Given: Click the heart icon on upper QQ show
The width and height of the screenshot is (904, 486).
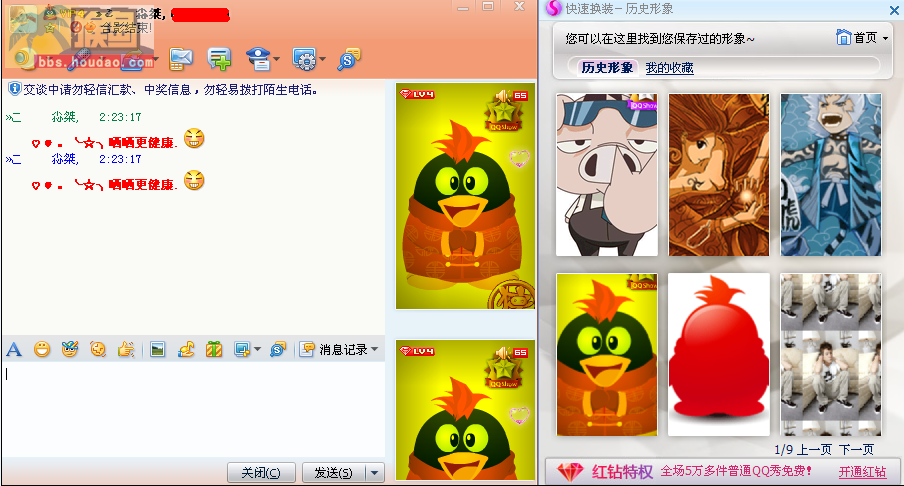Looking at the screenshot, I should pos(519,158).
